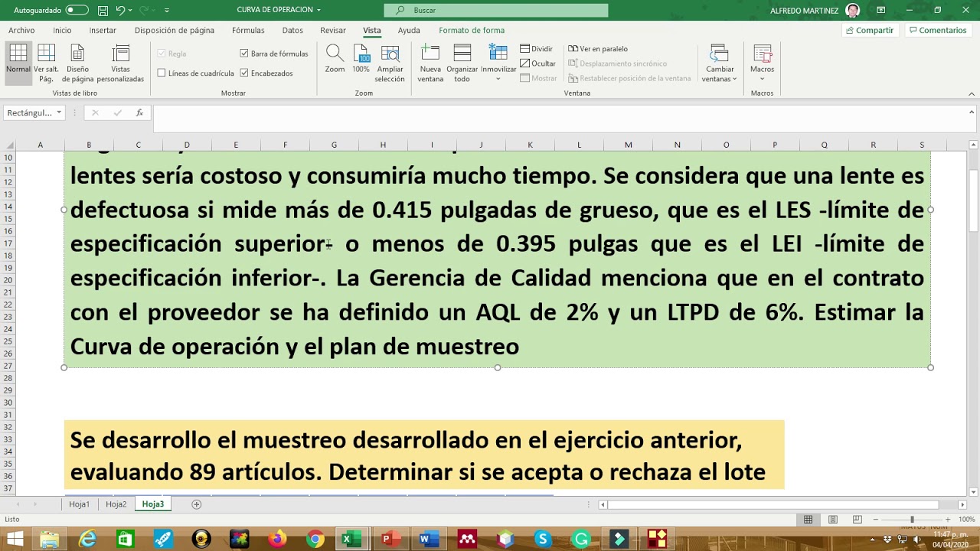Open the Name Box dropdown
The height and width of the screenshot is (551, 980).
59,112
